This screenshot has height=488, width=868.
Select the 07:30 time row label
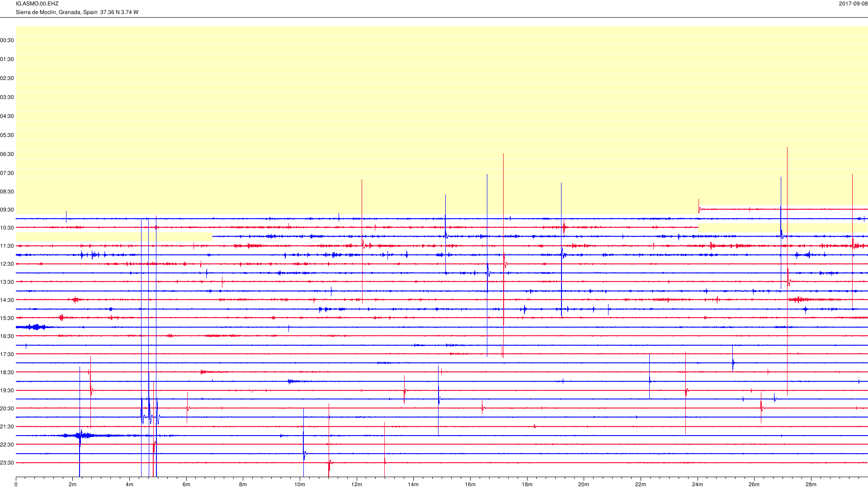[x=7, y=173]
